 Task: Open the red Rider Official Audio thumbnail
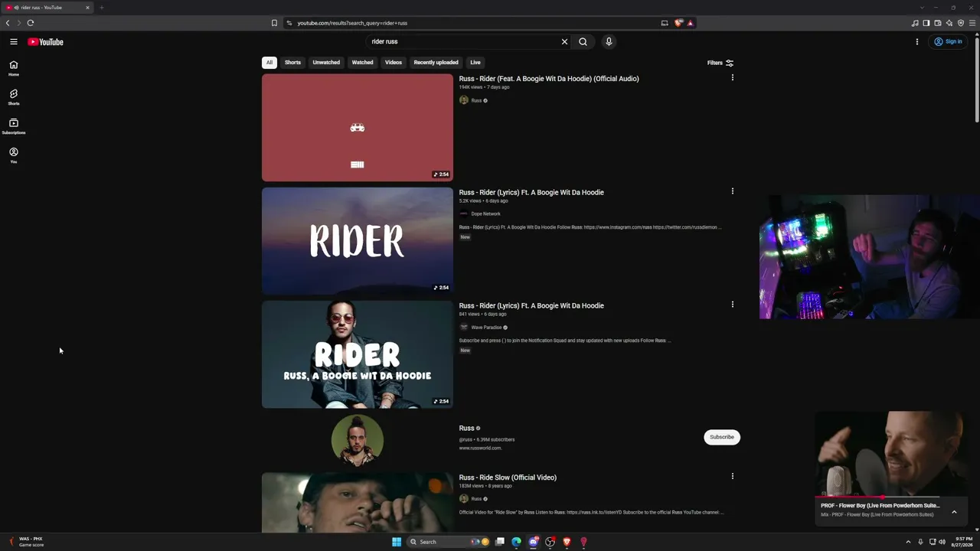pos(358,128)
